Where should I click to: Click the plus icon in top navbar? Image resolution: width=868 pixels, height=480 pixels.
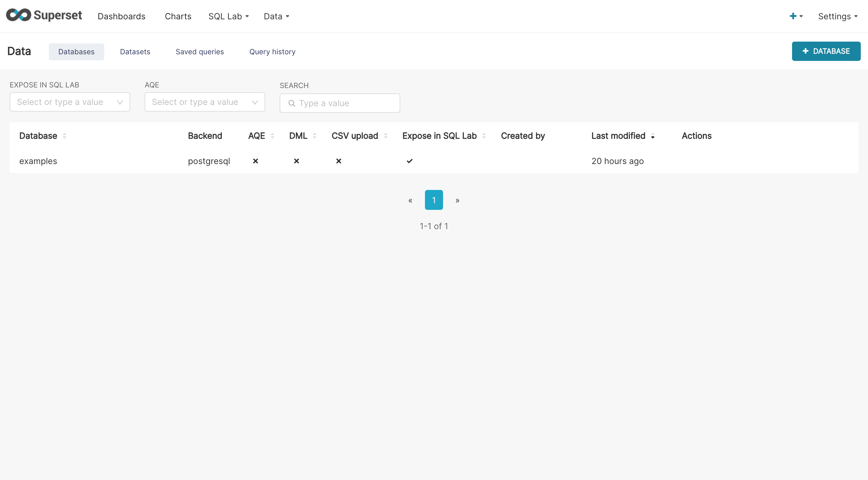click(793, 16)
